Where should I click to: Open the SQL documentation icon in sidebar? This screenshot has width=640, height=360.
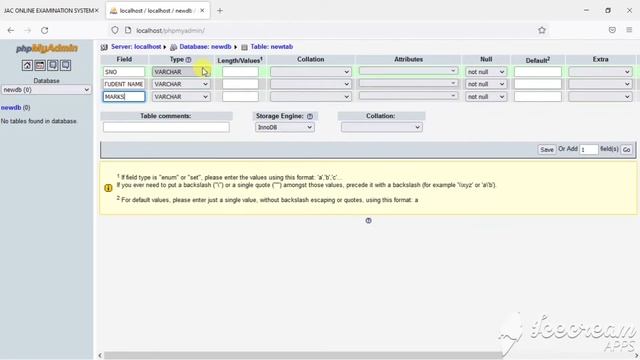(x=66, y=65)
